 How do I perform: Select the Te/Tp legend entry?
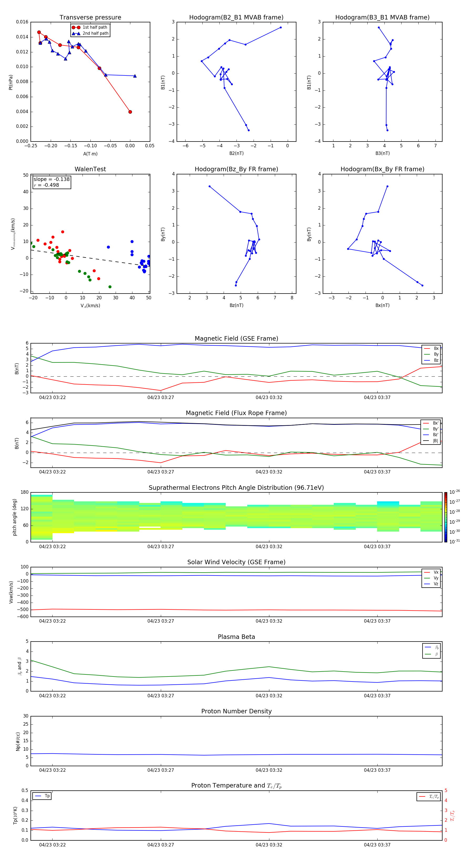pyautogui.click(x=429, y=796)
